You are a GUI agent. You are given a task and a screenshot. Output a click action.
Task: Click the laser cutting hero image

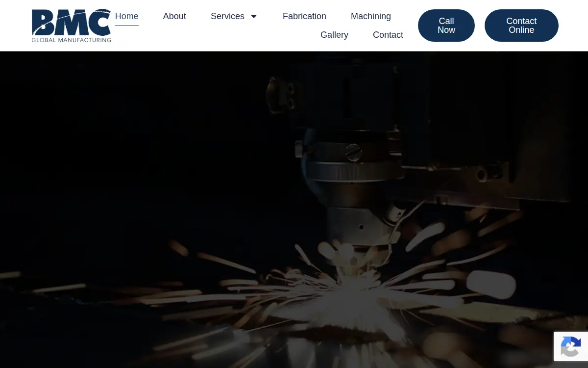click(x=294, y=210)
